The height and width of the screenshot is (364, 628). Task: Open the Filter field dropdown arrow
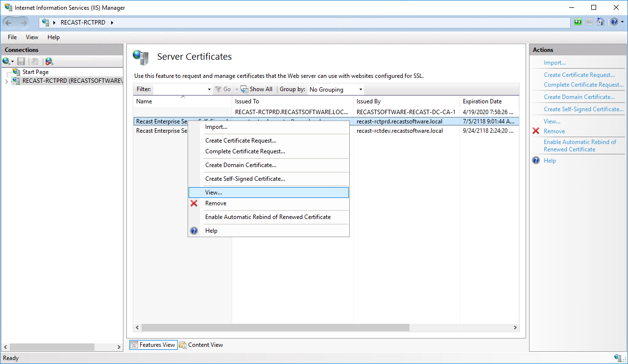[209, 90]
